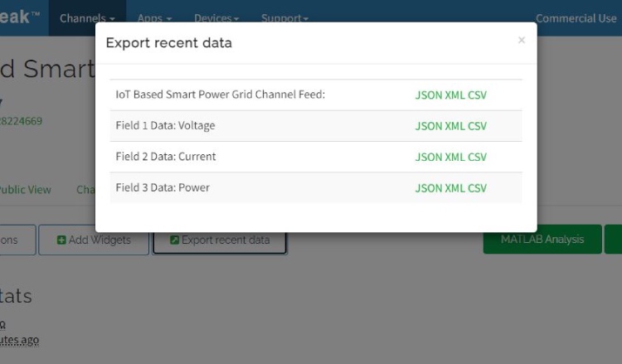Export Field 1 Voltage data as JSON
Screen dimensions: 622x364
(429, 126)
